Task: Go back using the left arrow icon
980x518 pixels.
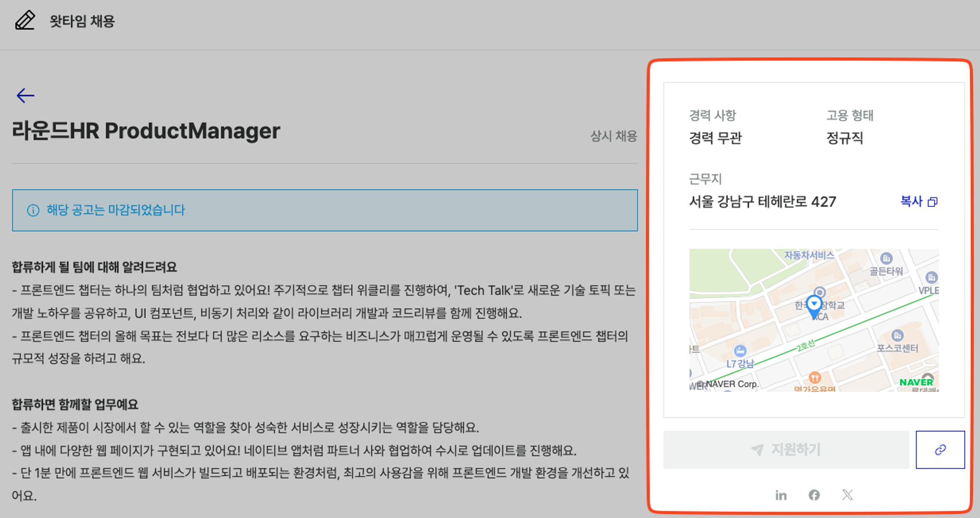Action: click(25, 95)
